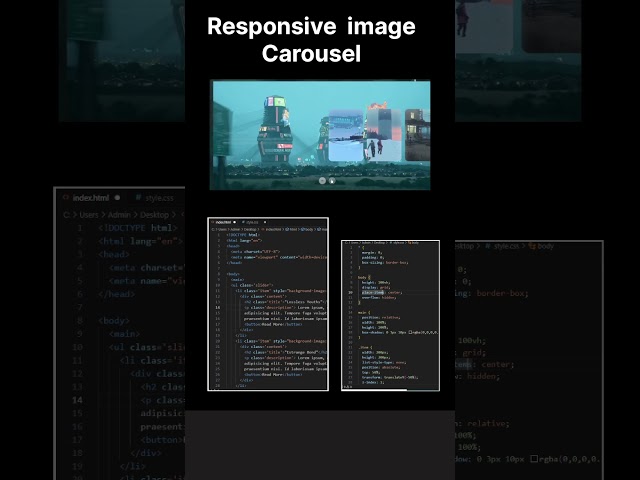Image resolution: width=640 pixels, height=480 pixels.
Task: Click 'relative;' value in background CSS
Action: coord(488,424)
